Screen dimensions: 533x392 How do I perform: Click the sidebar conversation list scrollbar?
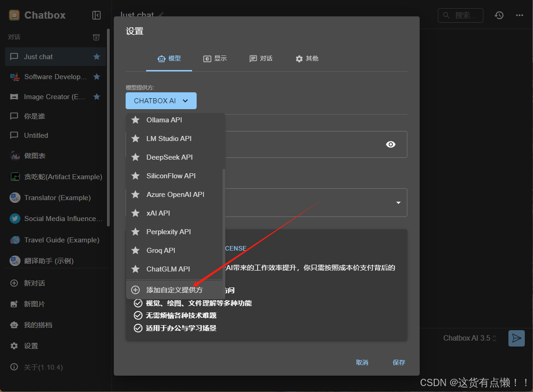[108, 127]
